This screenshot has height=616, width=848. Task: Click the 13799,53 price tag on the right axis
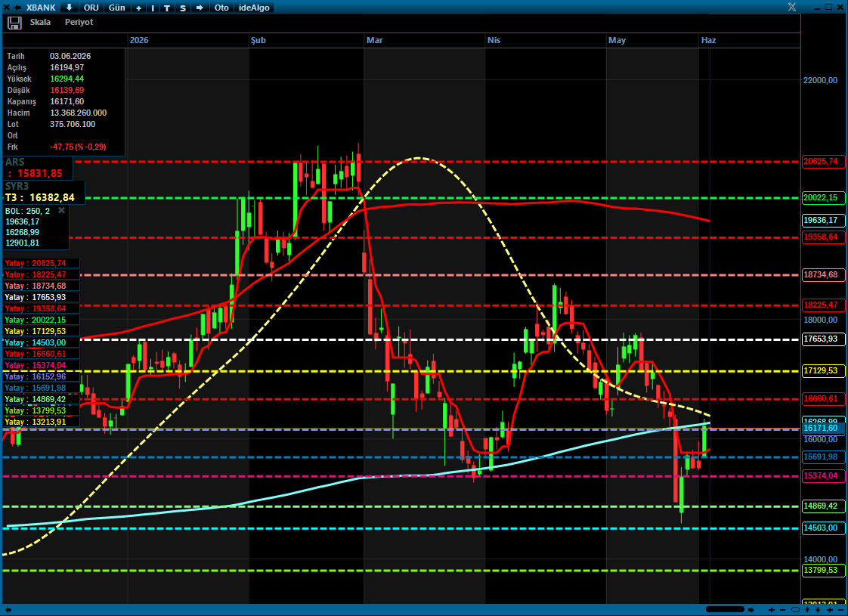click(x=822, y=570)
